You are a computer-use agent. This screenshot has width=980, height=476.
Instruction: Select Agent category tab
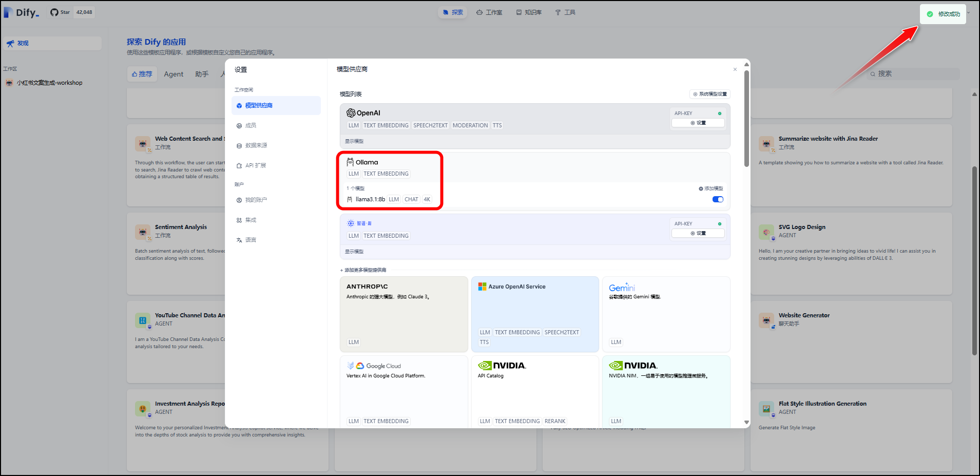point(174,74)
